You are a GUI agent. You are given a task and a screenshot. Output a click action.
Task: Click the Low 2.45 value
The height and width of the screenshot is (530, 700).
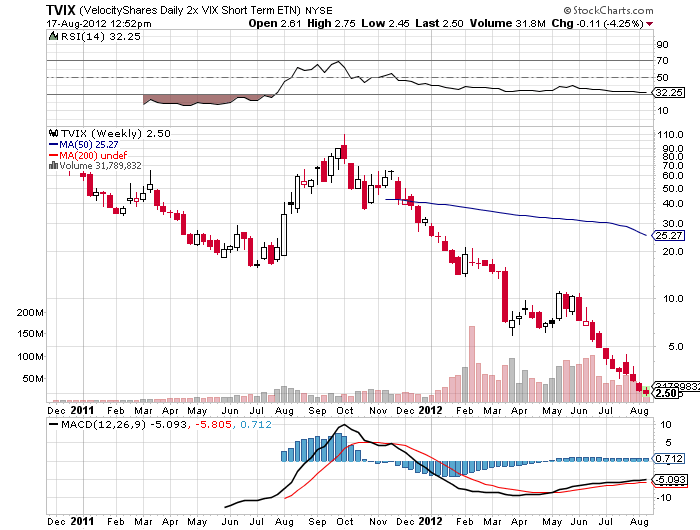point(385,23)
